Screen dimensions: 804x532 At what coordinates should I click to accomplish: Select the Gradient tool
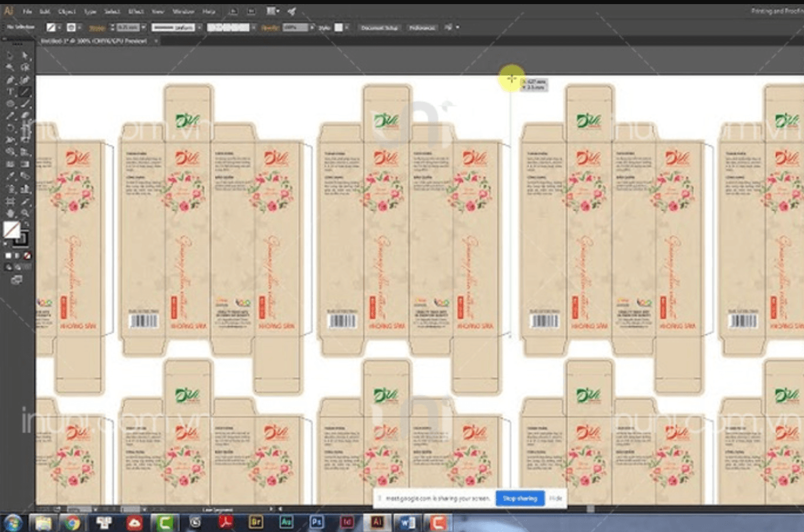[x=25, y=164]
